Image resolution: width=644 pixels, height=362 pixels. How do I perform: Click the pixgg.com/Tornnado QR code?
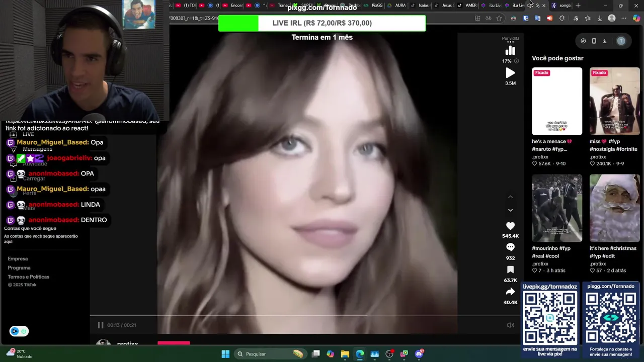611,318
